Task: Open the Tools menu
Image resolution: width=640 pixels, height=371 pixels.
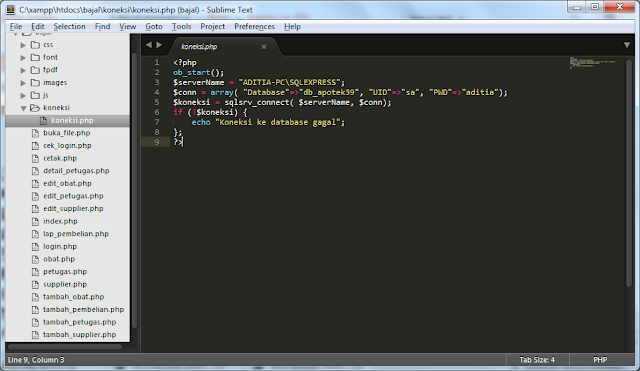Action: click(x=181, y=27)
